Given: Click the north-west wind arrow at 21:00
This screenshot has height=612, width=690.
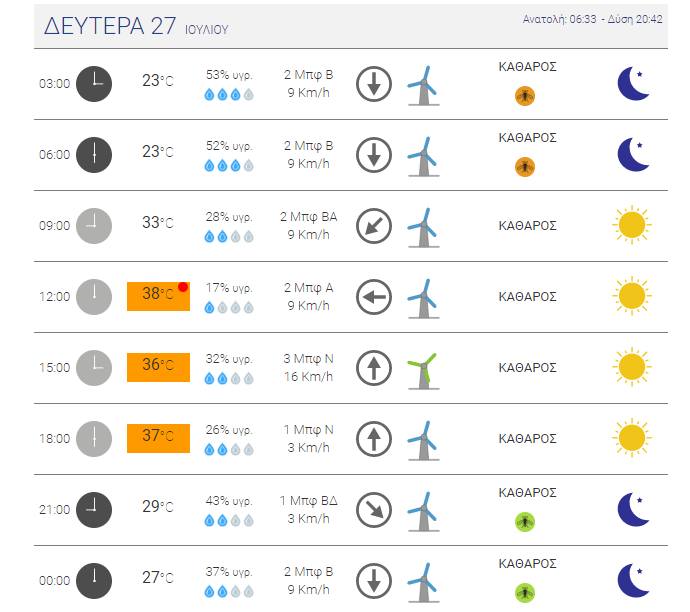Looking at the screenshot, I should (374, 510).
